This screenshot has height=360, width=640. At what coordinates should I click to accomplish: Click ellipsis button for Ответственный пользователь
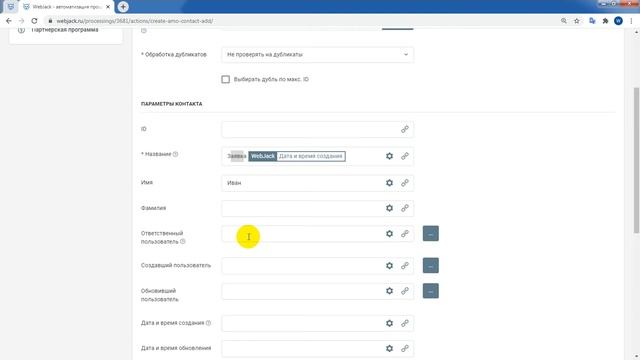[431, 233]
